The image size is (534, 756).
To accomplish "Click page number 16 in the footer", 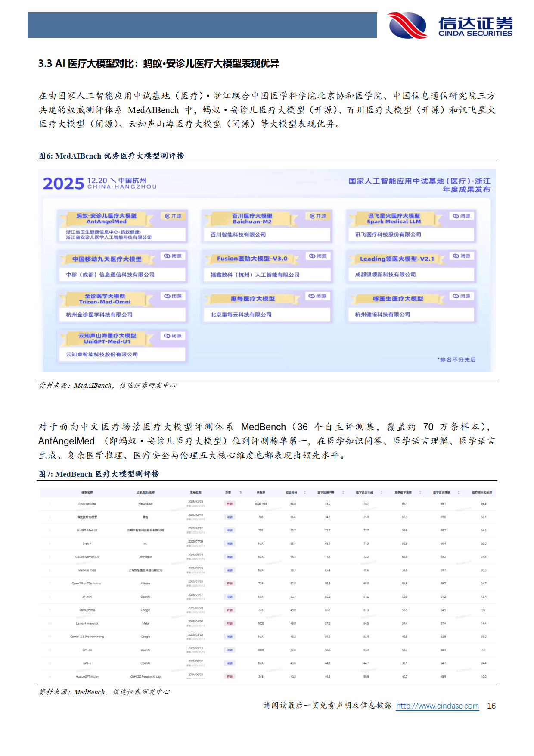I will 491,706.
